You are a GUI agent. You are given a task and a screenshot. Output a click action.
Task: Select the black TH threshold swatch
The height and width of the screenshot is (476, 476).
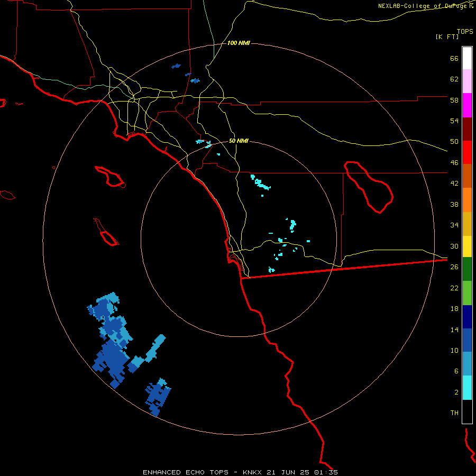467,411
